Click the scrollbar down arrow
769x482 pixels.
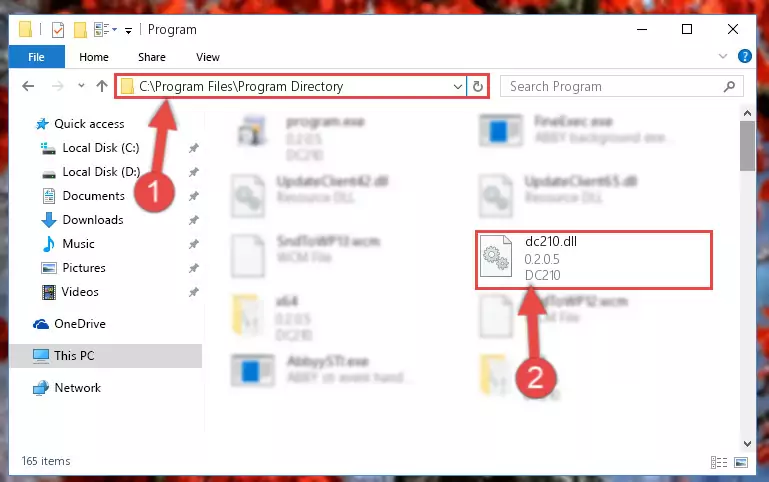pos(747,443)
